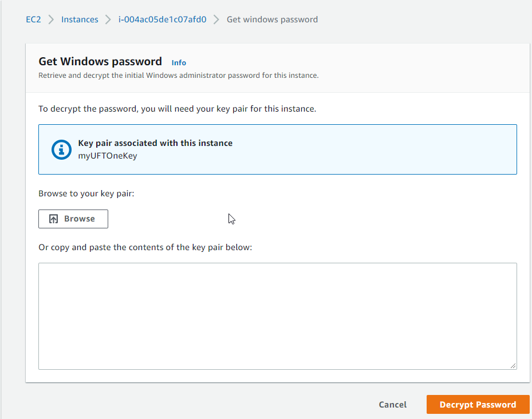
Task: Select the myUFTOneKey key pair name
Action: pyautogui.click(x=108, y=156)
